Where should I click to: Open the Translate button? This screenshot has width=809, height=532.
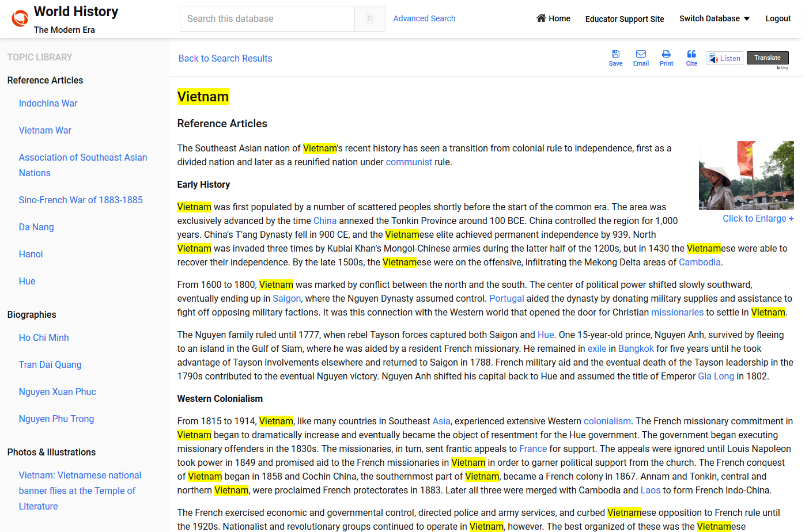[x=768, y=58]
